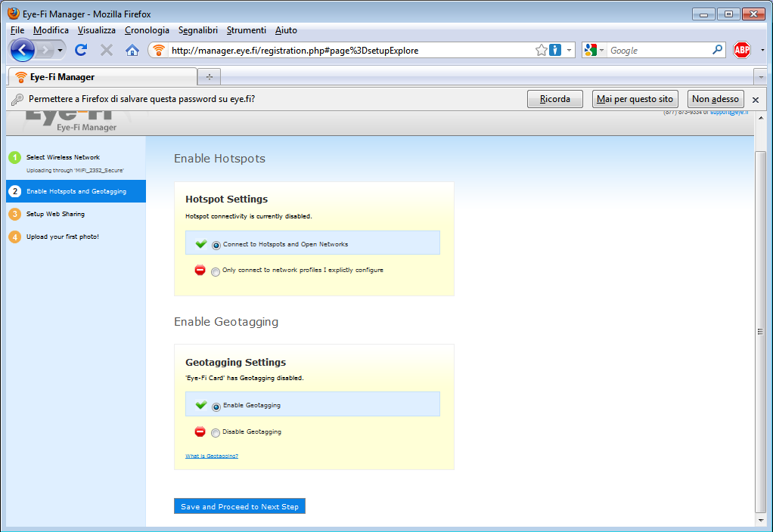The width and height of the screenshot is (773, 532).
Task: Go to Enable Hotspots and Geotagging step
Action: click(76, 191)
